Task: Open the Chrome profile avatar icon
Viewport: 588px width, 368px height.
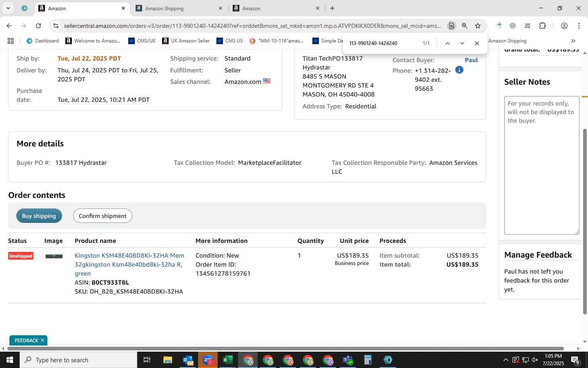Action: [x=564, y=26]
